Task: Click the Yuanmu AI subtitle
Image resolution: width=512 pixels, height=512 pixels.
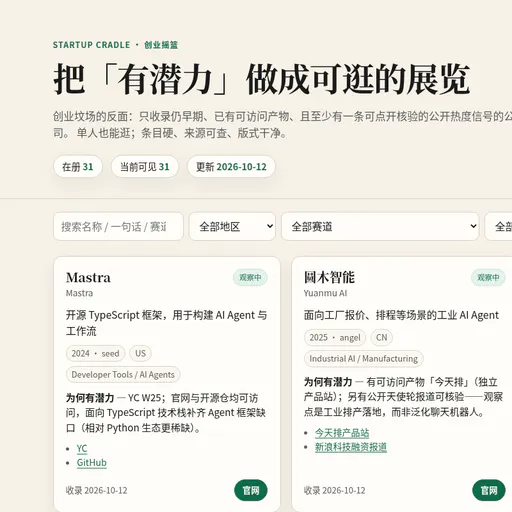Action: [325, 293]
